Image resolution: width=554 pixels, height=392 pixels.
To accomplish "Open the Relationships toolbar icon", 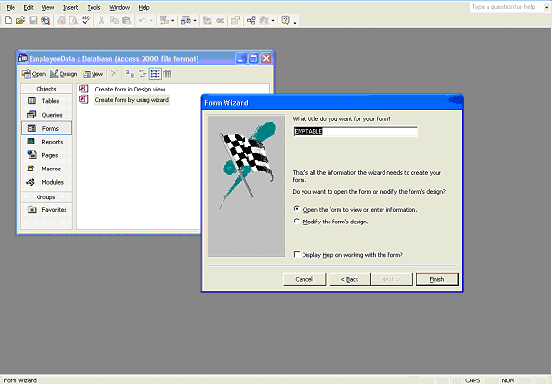I will (x=251, y=21).
